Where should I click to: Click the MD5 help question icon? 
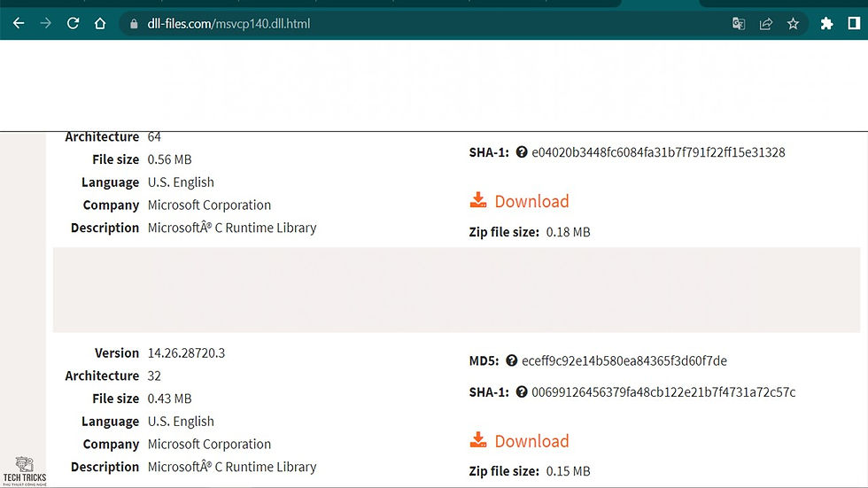pos(512,360)
